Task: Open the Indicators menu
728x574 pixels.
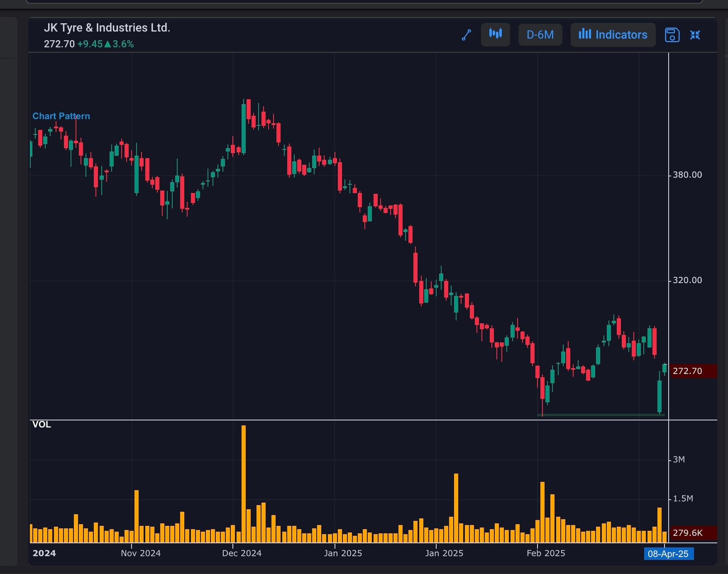Action: [613, 34]
